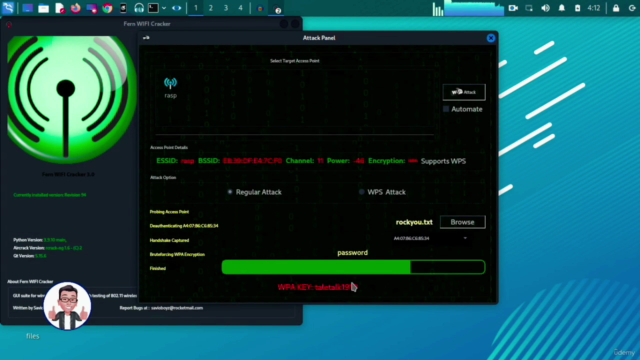The height and width of the screenshot is (360, 640).
Task: Open Firefox from the taskbar
Action: click(x=76, y=8)
